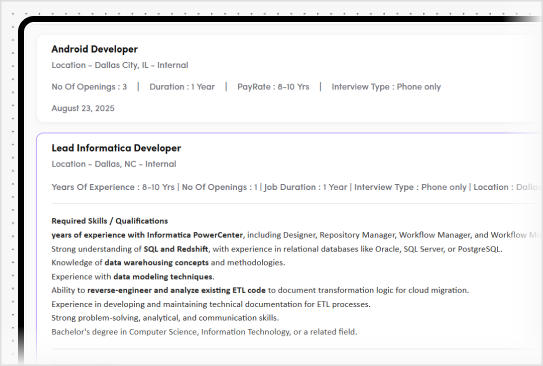This screenshot has height=366, width=543.
Task: Click 'Years Of Experience : 8-10 Yrs' text
Action: (113, 187)
